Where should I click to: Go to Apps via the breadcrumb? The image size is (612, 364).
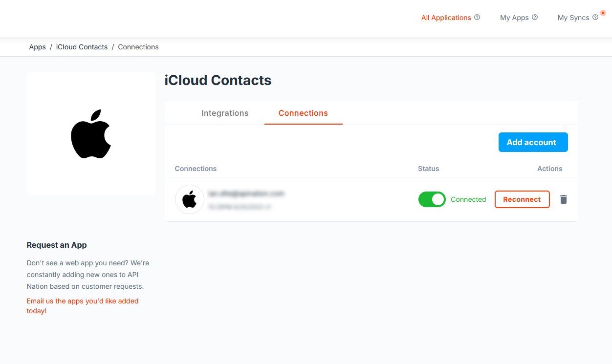pyautogui.click(x=38, y=47)
